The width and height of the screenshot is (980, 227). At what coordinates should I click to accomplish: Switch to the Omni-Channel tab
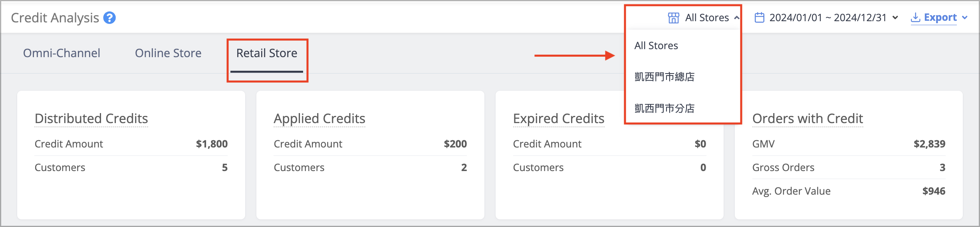[61, 53]
